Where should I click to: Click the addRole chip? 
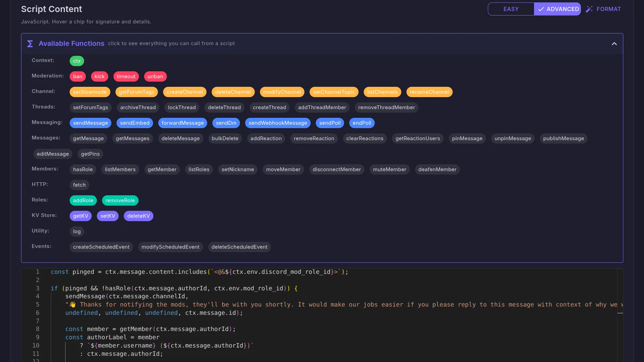click(83, 200)
